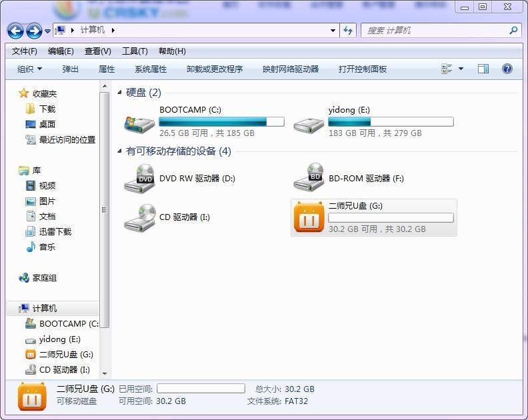Click 映射网络驱动器 button
Image resolution: width=528 pixels, height=420 pixels.
291,69
